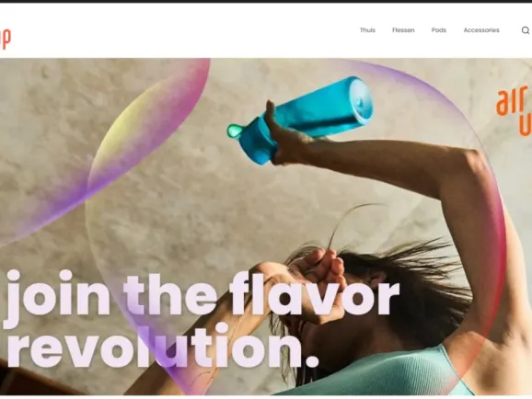The width and height of the screenshot is (532, 399).
Task: Click the word "join" in the headline
Action: pos(58,295)
